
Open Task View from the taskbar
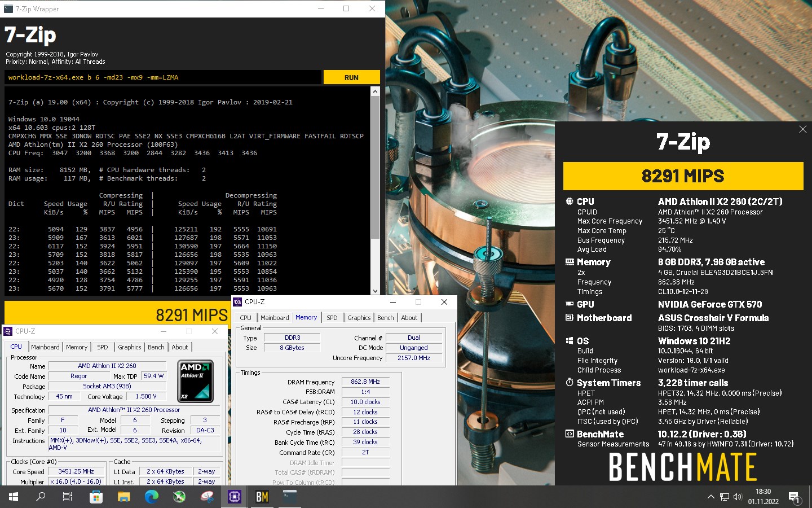pyautogui.click(x=68, y=497)
